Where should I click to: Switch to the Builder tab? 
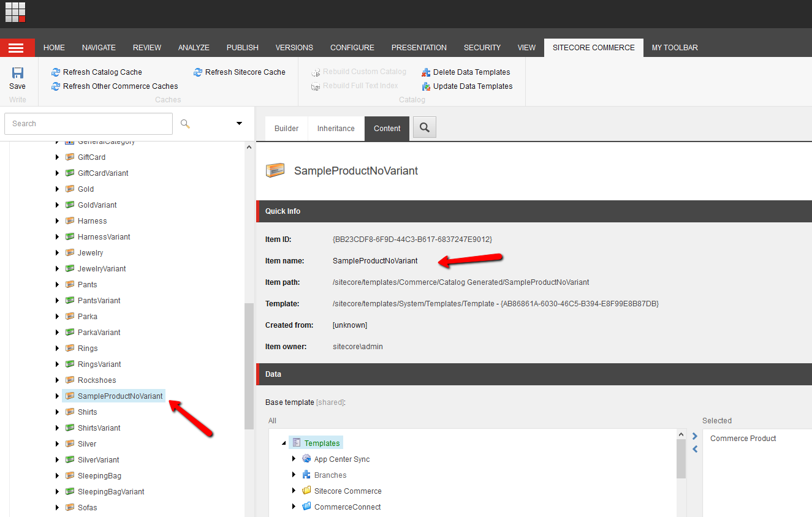click(286, 129)
